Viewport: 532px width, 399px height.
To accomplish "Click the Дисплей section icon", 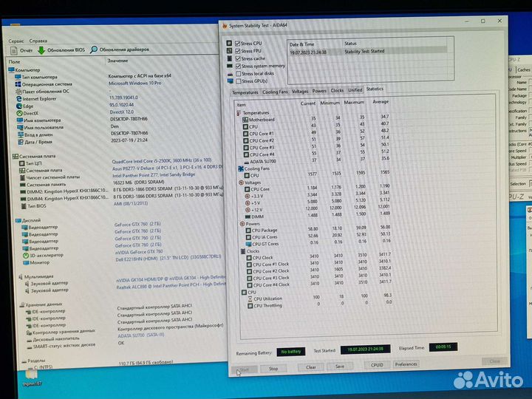I will (x=18, y=220).
